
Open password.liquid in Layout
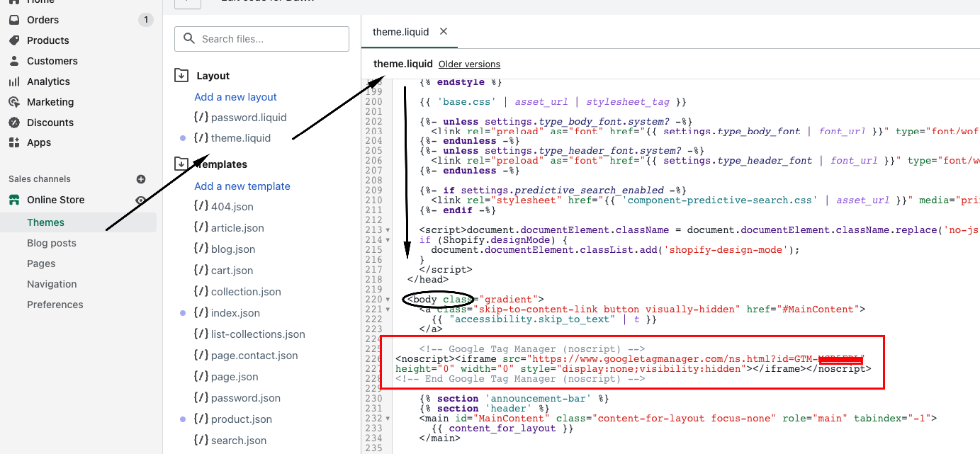click(249, 118)
